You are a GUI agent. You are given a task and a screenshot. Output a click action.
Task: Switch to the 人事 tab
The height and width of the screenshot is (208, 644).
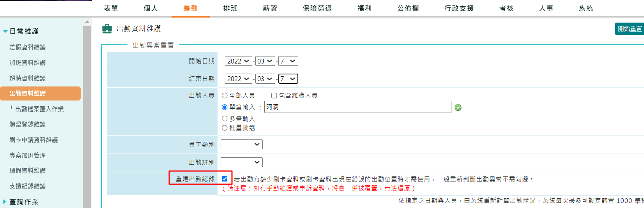pos(546,8)
